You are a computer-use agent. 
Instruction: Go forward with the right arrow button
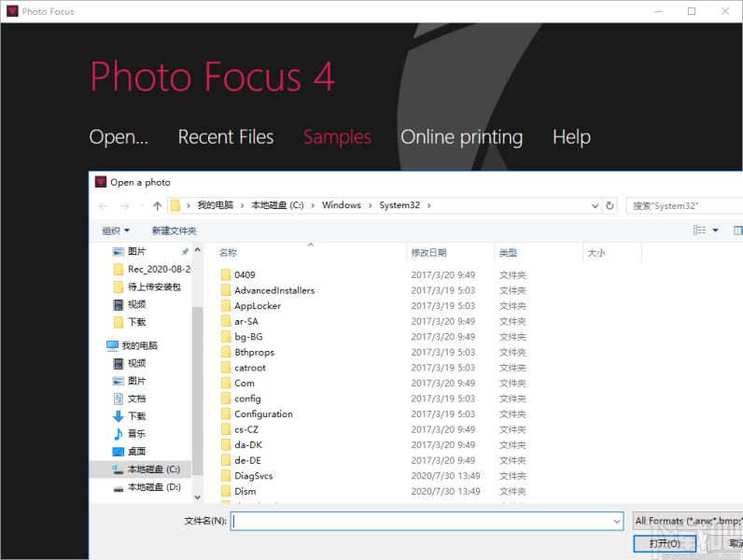tap(125, 205)
